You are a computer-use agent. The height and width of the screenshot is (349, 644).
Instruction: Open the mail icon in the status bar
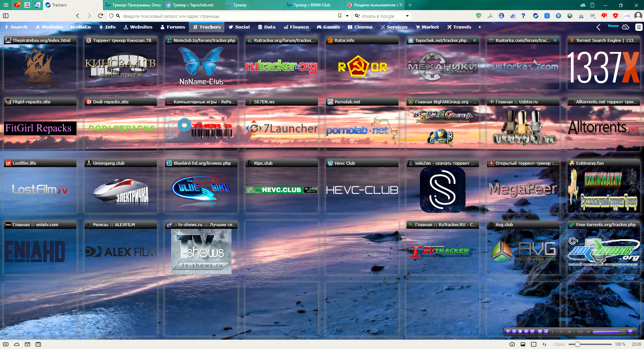tap(28, 344)
